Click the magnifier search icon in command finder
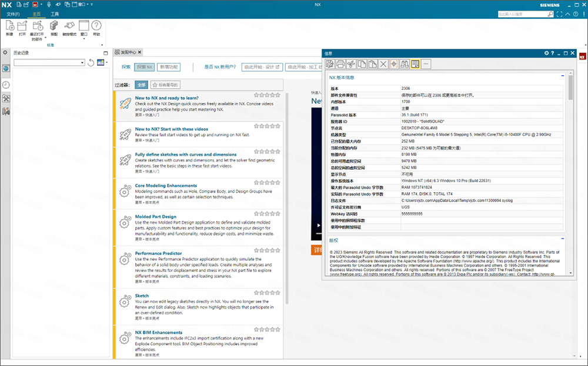 (550, 14)
